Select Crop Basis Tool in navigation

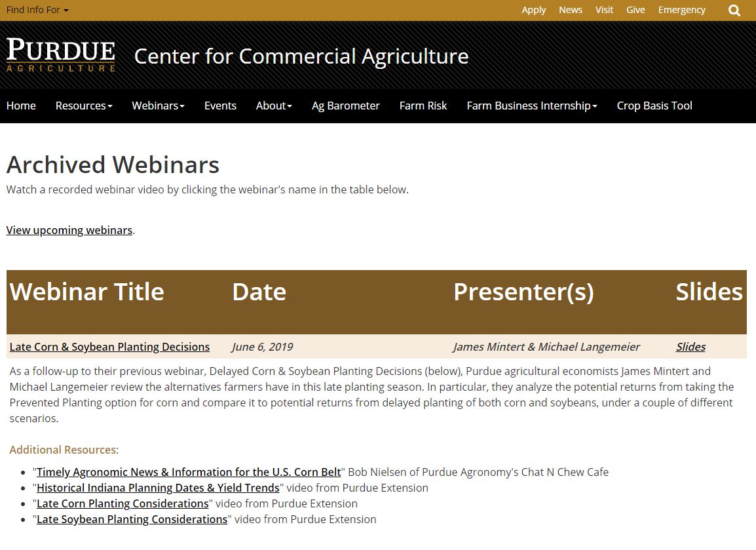[x=654, y=106]
